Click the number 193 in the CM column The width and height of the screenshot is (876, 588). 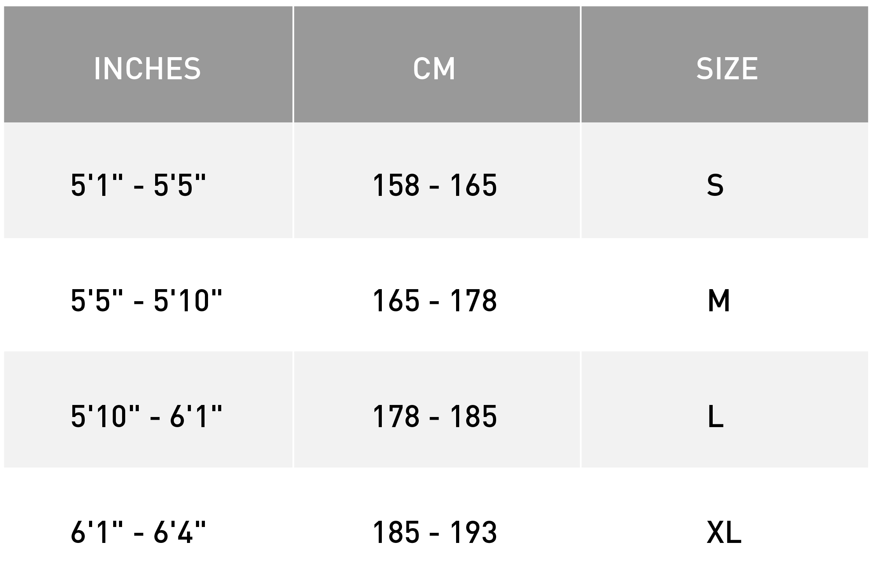[x=474, y=532]
